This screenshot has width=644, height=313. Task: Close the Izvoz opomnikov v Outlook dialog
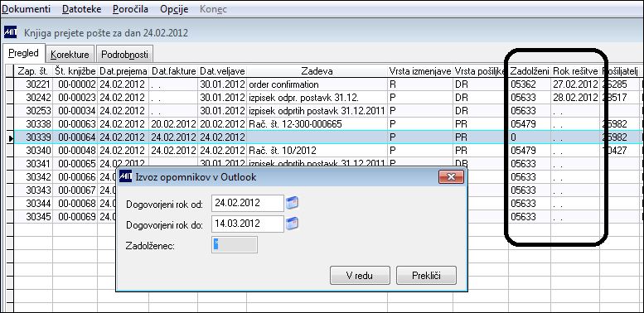point(451,177)
